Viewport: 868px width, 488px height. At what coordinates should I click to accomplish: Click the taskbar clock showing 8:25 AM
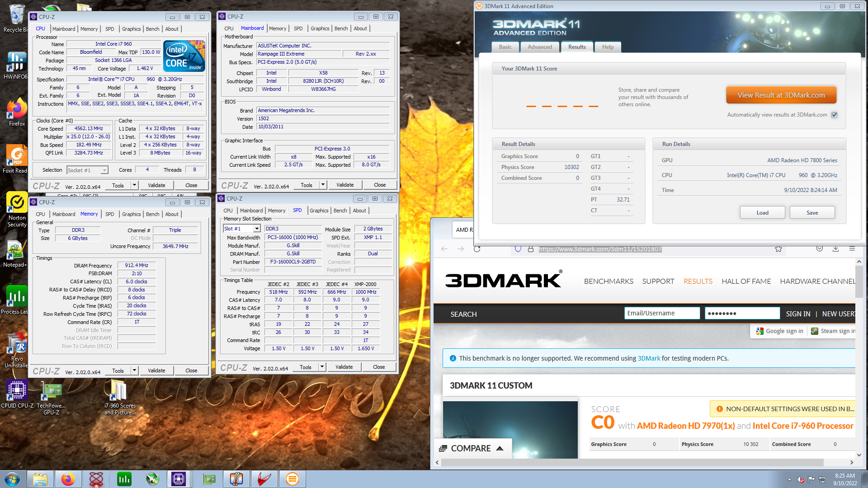[x=845, y=479]
